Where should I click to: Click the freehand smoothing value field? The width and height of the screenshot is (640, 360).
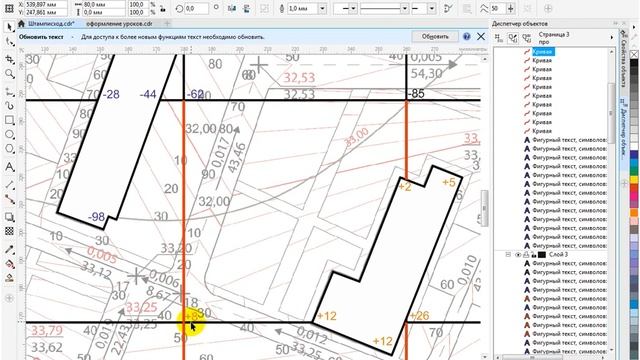click(x=498, y=8)
